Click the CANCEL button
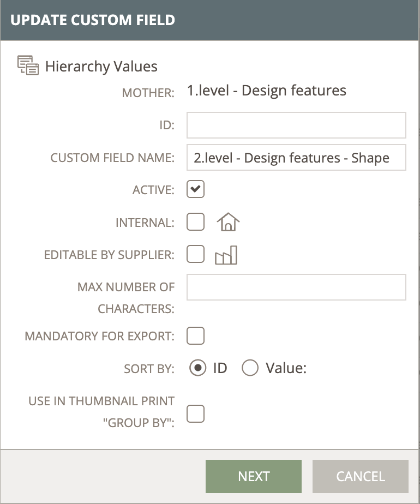The image size is (420, 504). [x=360, y=476]
